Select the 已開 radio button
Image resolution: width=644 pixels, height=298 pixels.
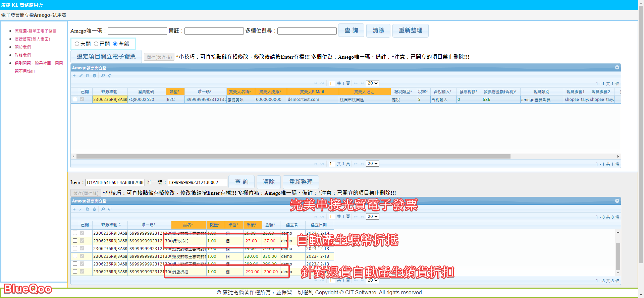(96, 44)
